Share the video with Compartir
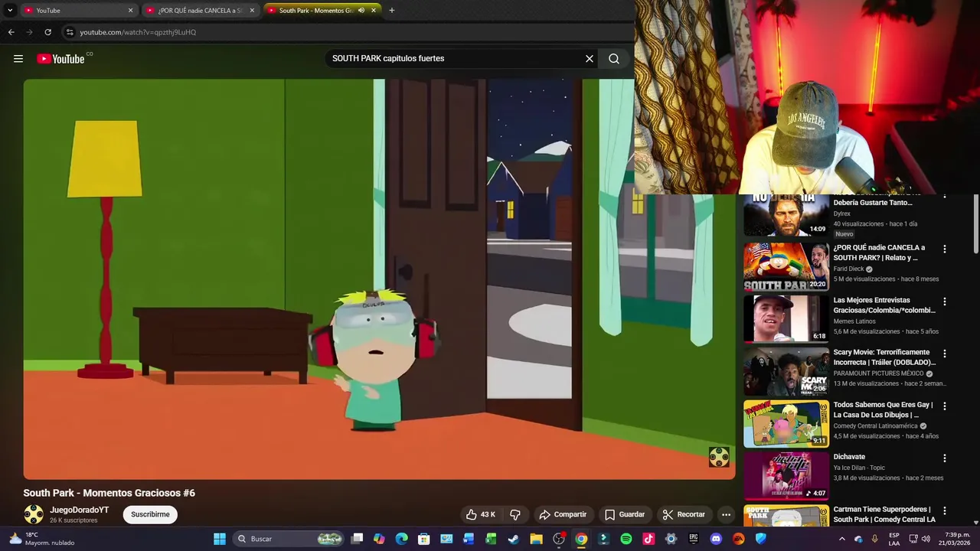The image size is (980, 551). (563, 514)
